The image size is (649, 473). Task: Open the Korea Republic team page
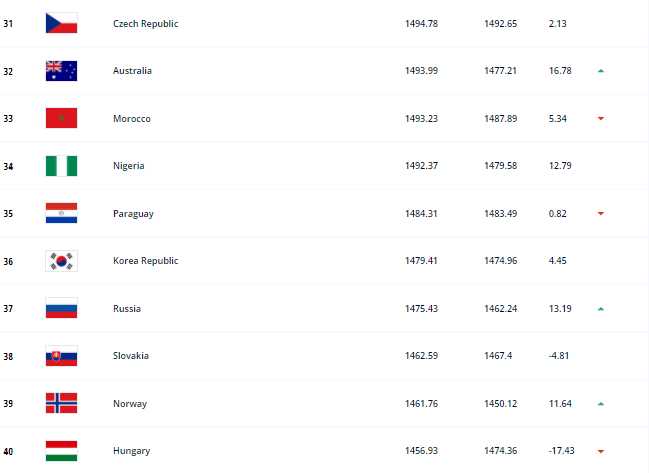[x=146, y=261]
